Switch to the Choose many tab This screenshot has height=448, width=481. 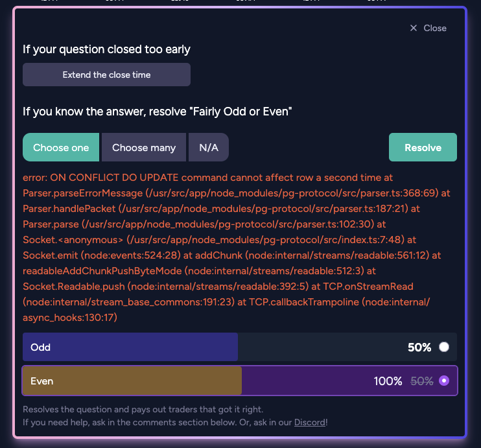(144, 147)
